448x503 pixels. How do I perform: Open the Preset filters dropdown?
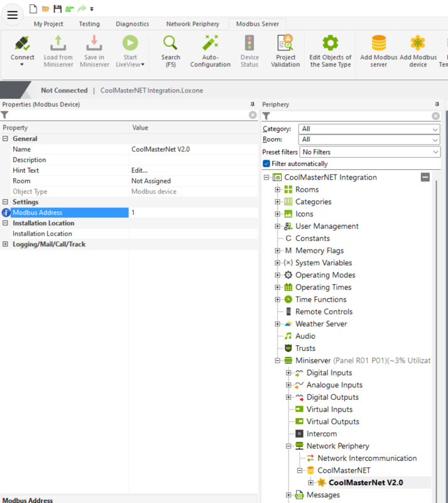[369, 152]
